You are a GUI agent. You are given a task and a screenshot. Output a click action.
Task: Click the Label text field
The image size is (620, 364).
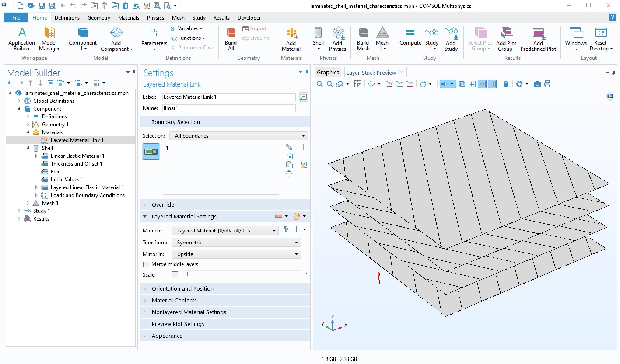click(228, 97)
